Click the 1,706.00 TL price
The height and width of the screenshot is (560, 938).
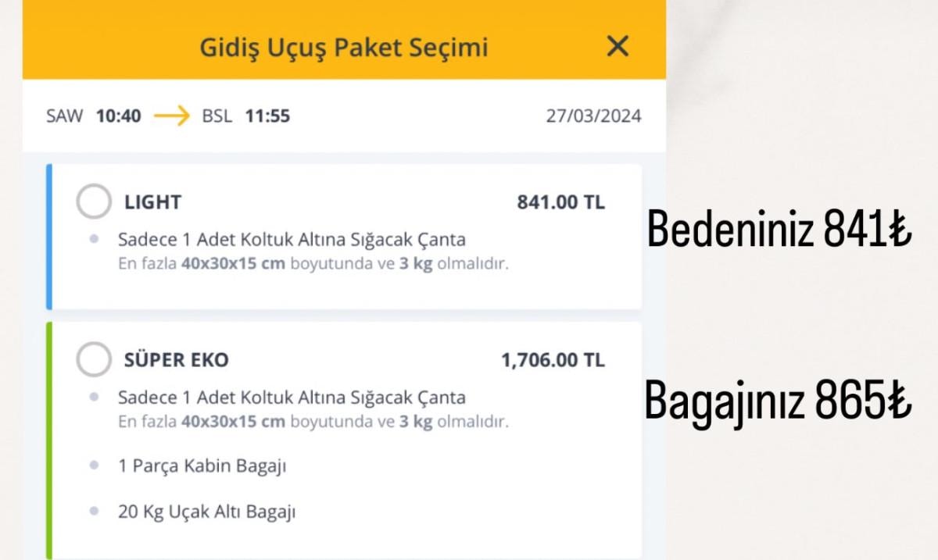(553, 360)
